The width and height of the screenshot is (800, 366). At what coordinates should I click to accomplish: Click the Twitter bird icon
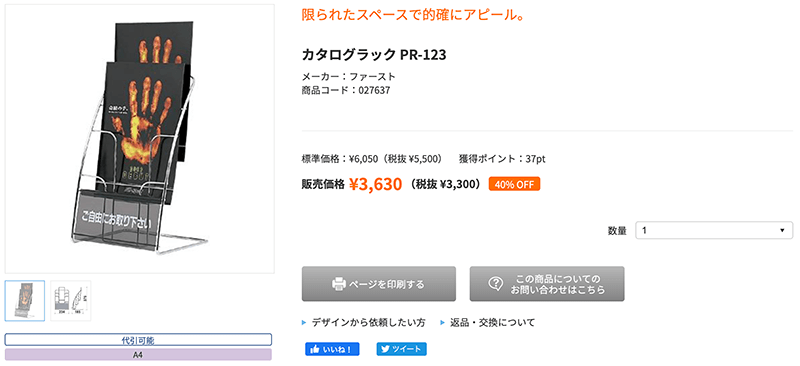[386, 349]
